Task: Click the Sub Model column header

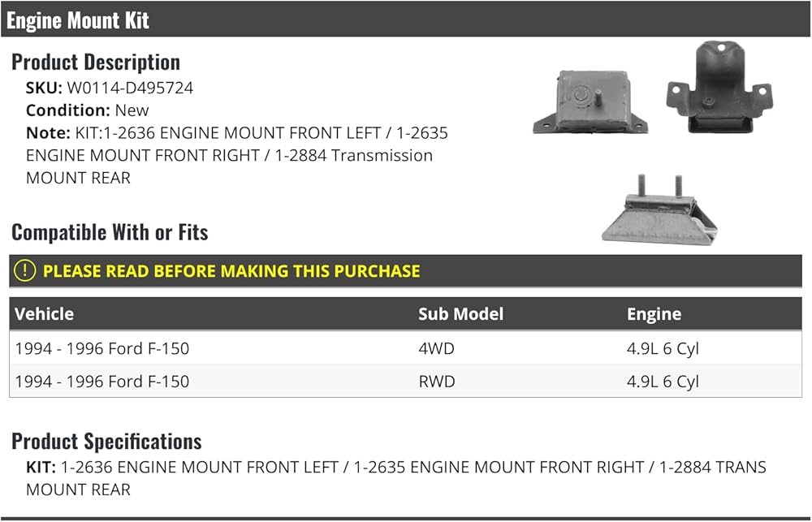Action: 460,314
